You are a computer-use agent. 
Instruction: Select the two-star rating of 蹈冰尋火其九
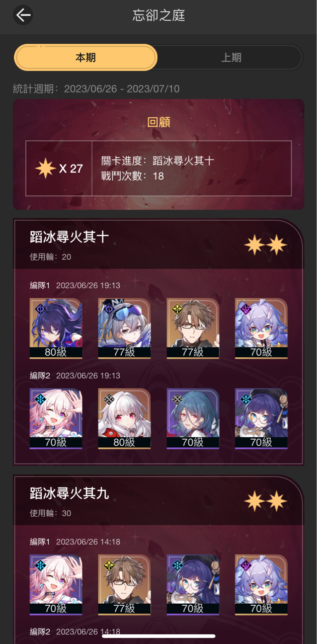[x=266, y=502]
